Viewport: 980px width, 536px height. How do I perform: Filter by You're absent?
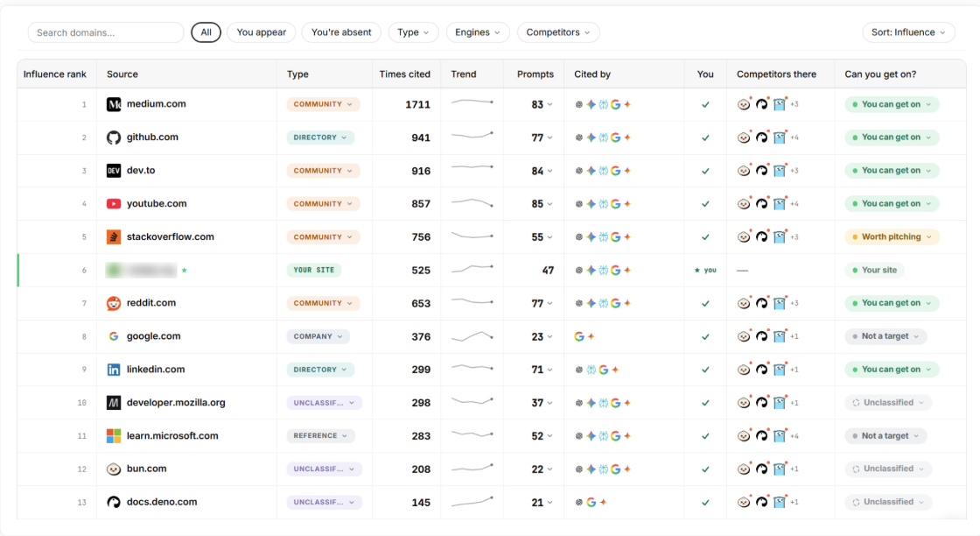click(341, 32)
